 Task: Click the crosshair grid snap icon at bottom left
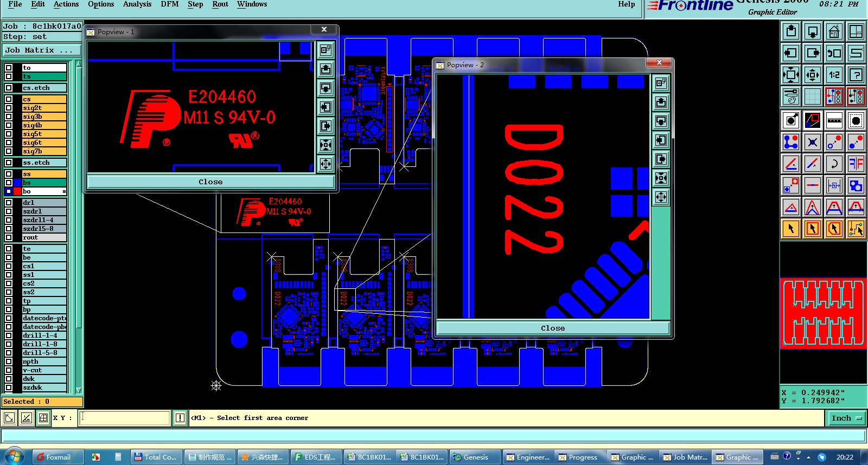tap(43, 418)
